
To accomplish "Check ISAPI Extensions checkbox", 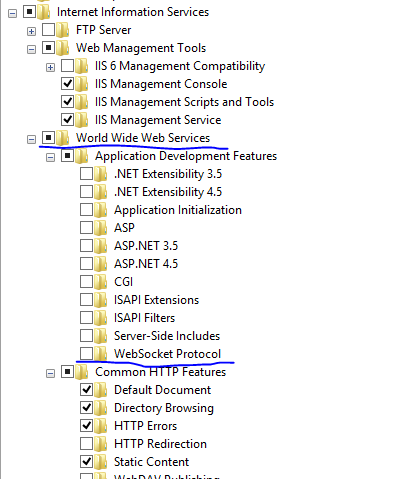I will point(86,300).
